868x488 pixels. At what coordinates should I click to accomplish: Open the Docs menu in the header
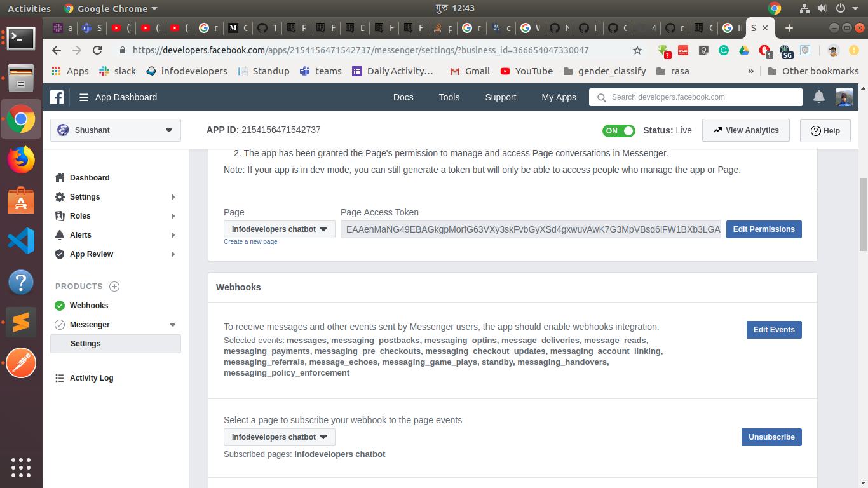point(403,97)
